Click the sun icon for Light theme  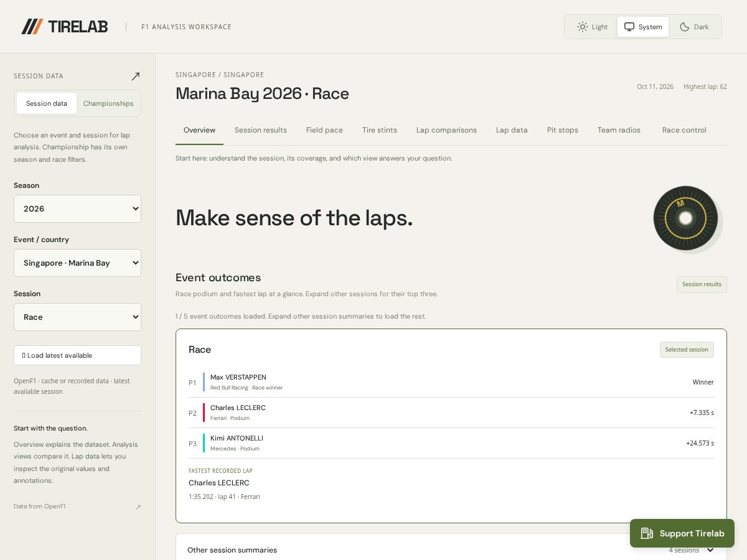point(583,27)
